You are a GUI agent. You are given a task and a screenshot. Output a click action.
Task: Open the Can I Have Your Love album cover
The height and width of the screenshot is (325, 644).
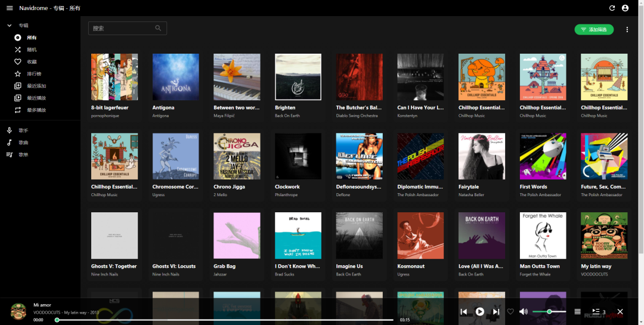pyautogui.click(x=420, y=77)
